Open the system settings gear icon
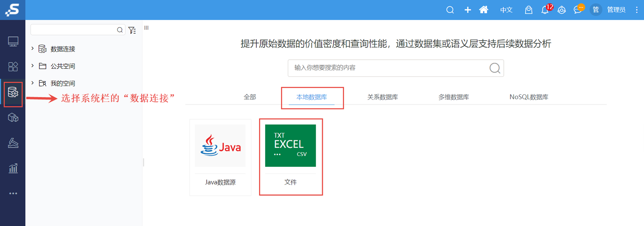Screen dimensions: 644x226 pos(561,10)
